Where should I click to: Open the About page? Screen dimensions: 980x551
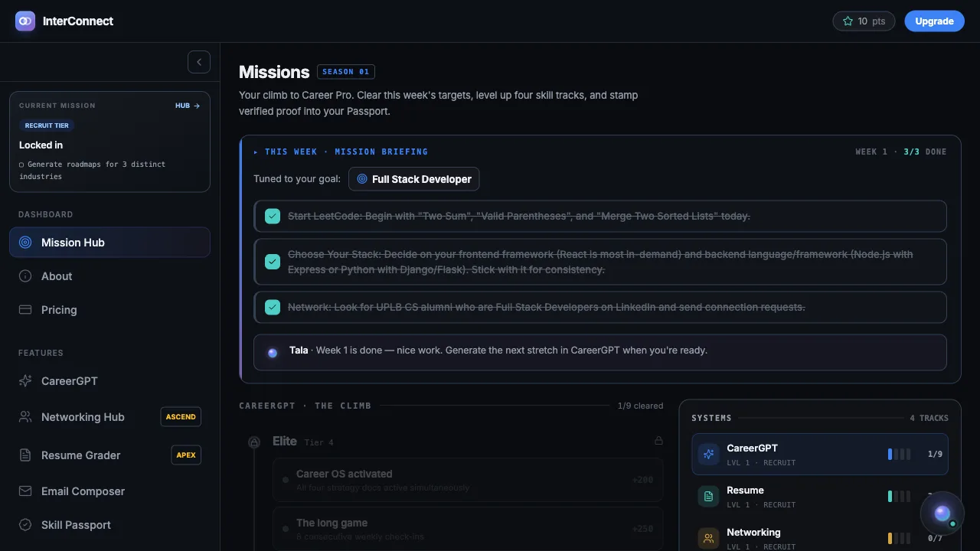point(109,276)
